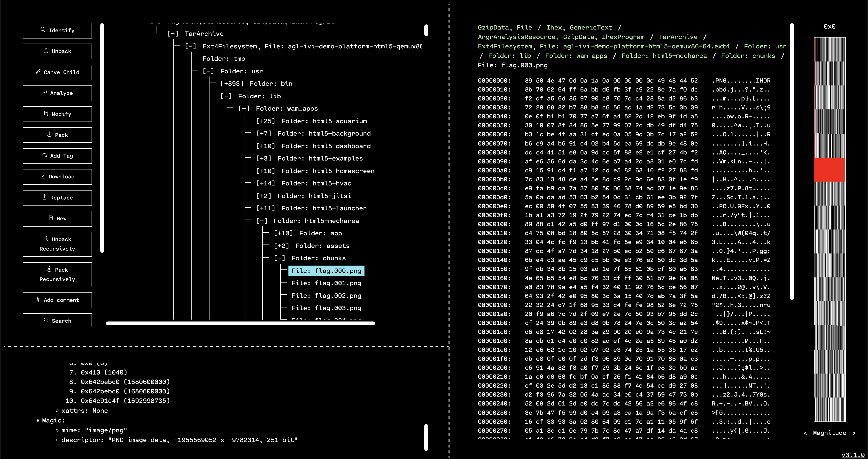Collapse the chunks folder toggle
Viewport: 868px width, 459px height.
[279, 258]
